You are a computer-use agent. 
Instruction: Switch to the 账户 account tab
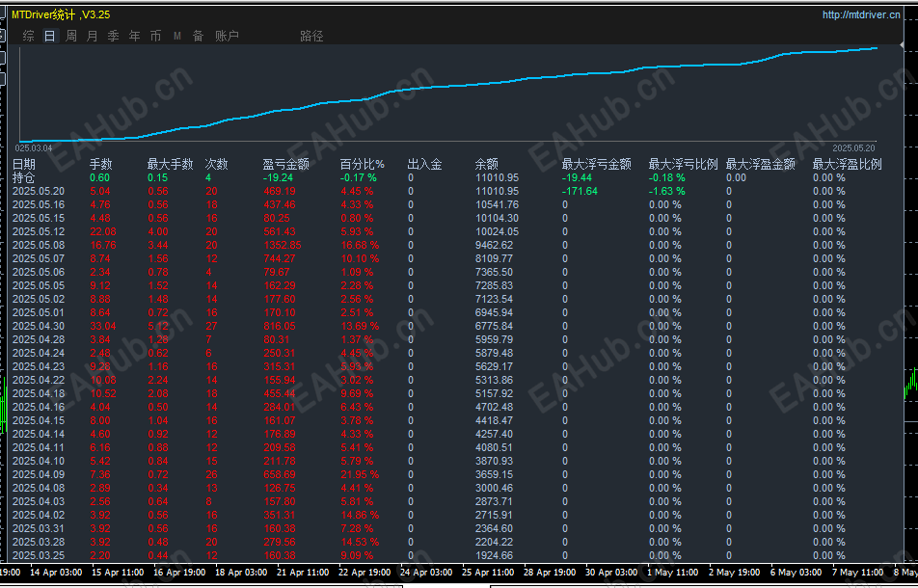(228, 37)
